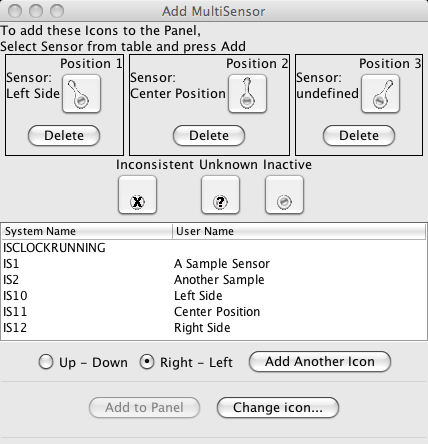This screenshot has width=428, height=444.
Task: Select the IS10 Left Side row
Action: (214, 296)
